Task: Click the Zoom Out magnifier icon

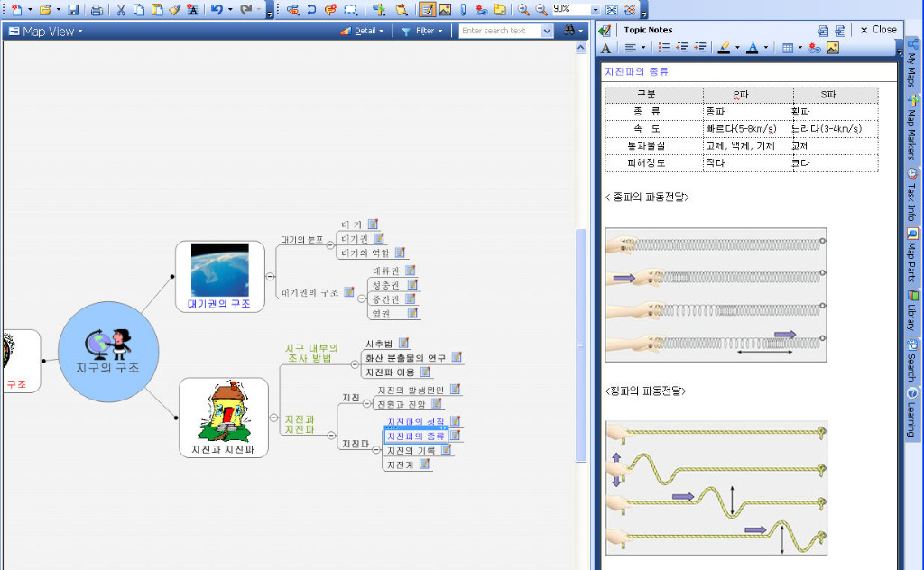Action: [x=541, y=9]
